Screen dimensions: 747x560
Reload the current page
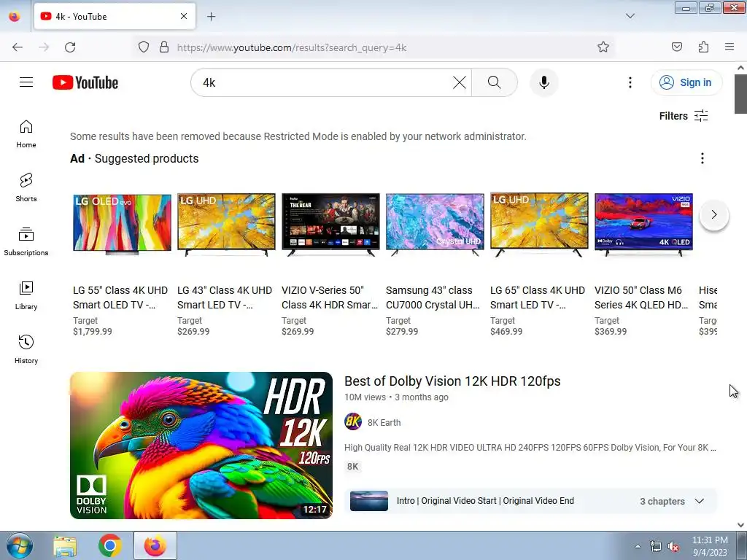click(x=70, y=47)
